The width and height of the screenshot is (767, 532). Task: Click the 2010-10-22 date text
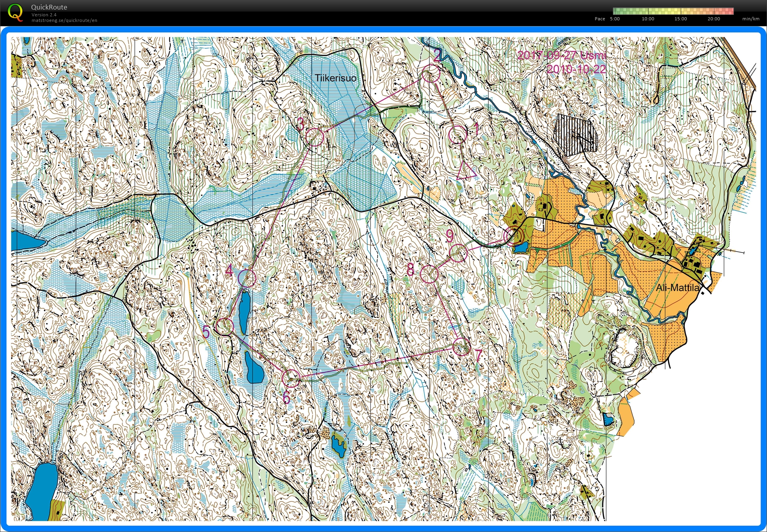[576, 69]
